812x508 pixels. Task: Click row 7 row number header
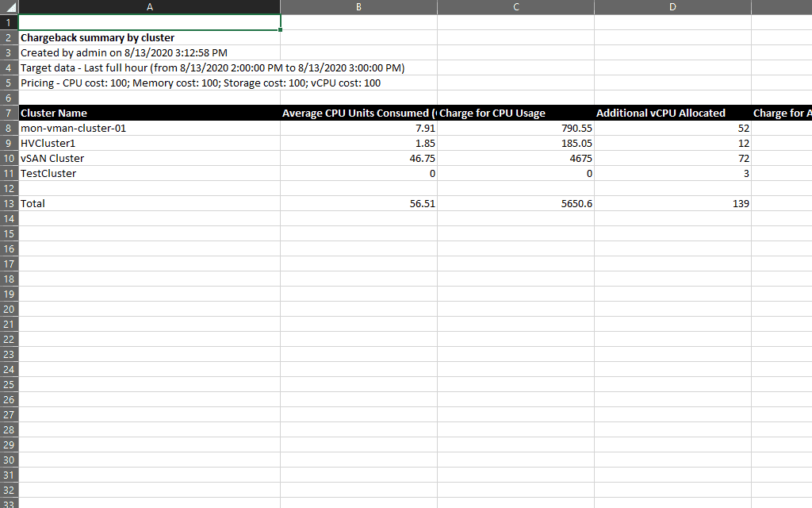pyautogui.click(x=9, y=113)
